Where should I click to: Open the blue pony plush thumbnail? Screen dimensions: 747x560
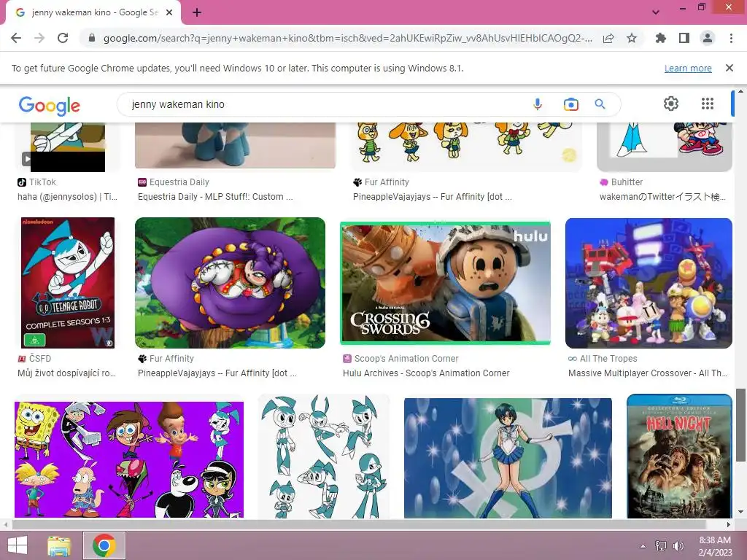tap(236, 145)
